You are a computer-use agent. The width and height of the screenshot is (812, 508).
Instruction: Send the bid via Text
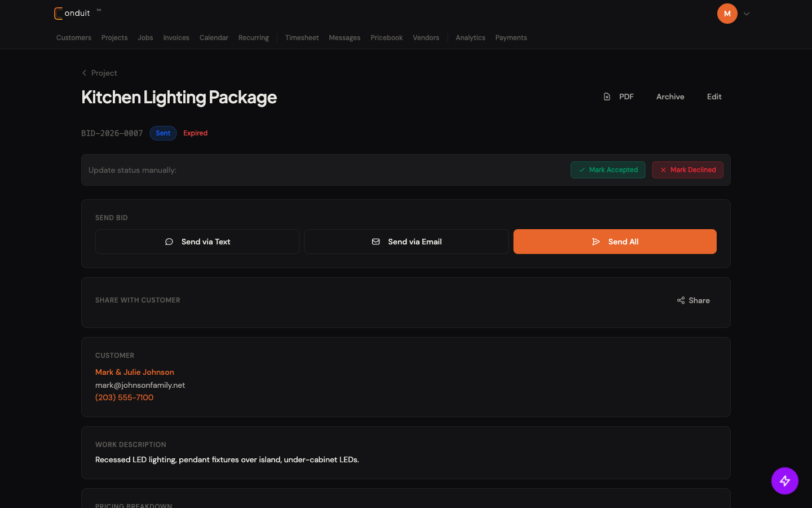click(197, 242)
